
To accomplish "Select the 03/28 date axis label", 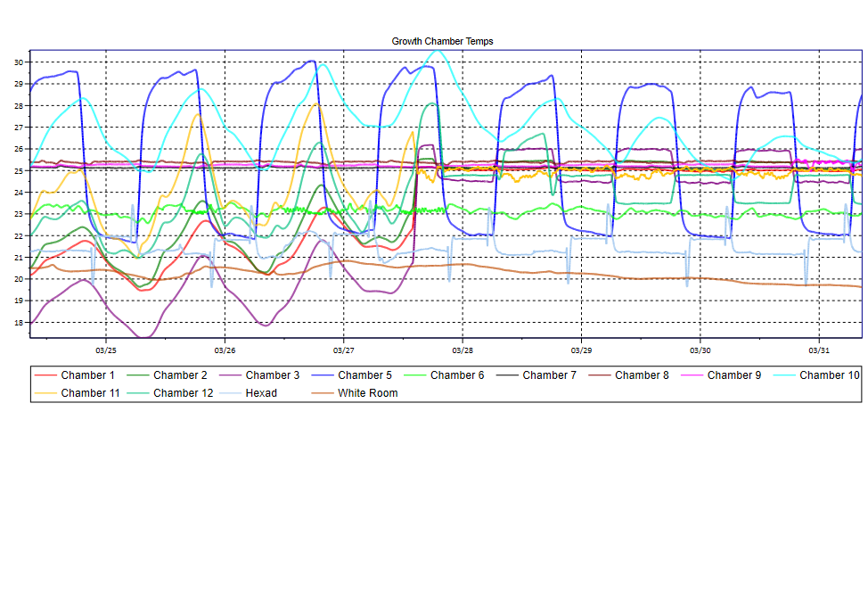I will (x=463, y=350).
